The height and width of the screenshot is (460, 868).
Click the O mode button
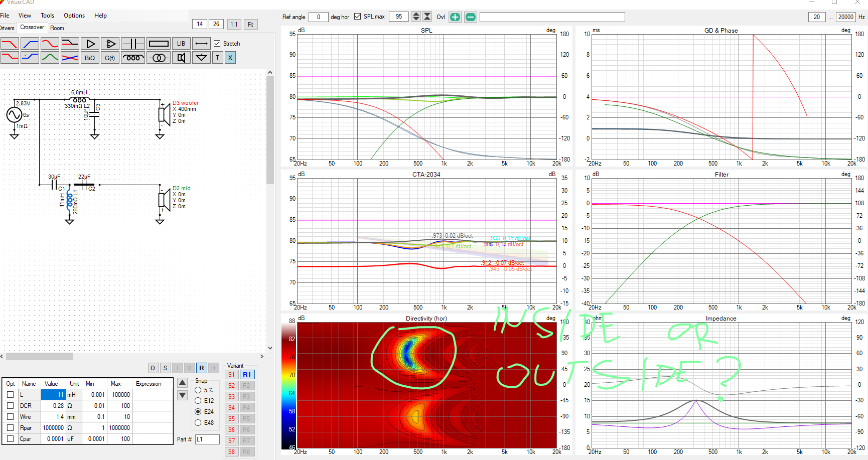[x=153, y=368]
